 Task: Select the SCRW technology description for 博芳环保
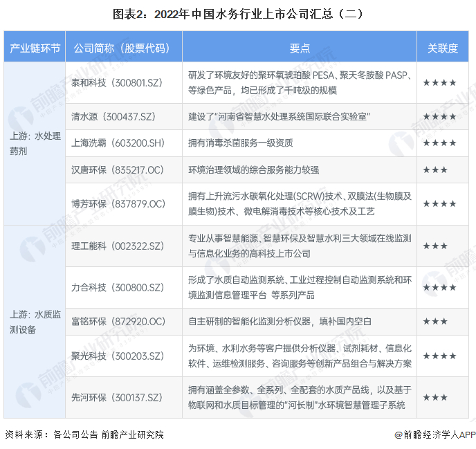[300, 203]
